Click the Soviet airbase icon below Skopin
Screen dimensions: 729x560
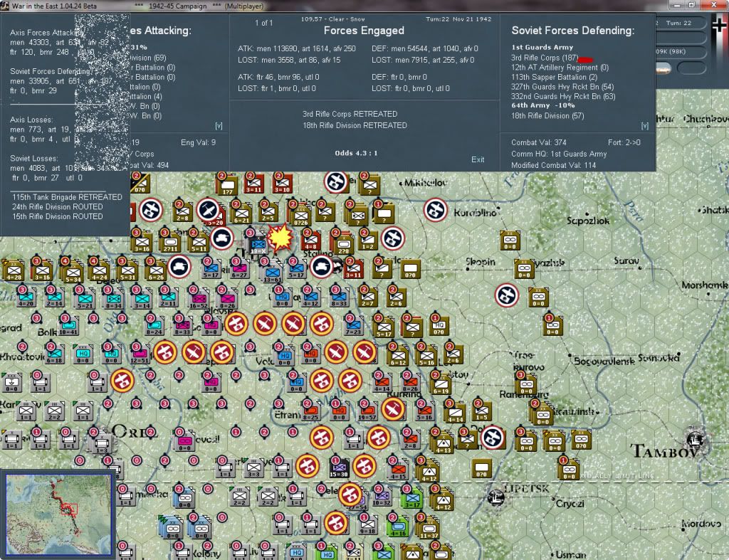[x=506, y=295]
